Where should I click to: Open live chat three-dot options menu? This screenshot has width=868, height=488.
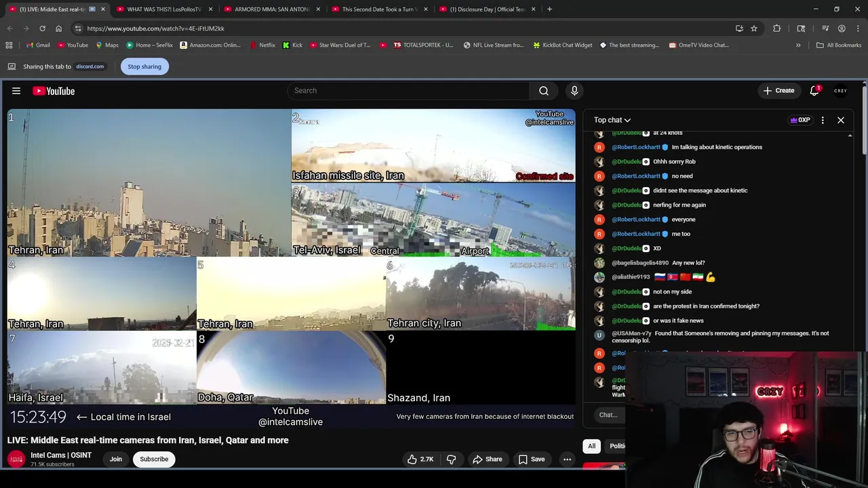[823, 120]
